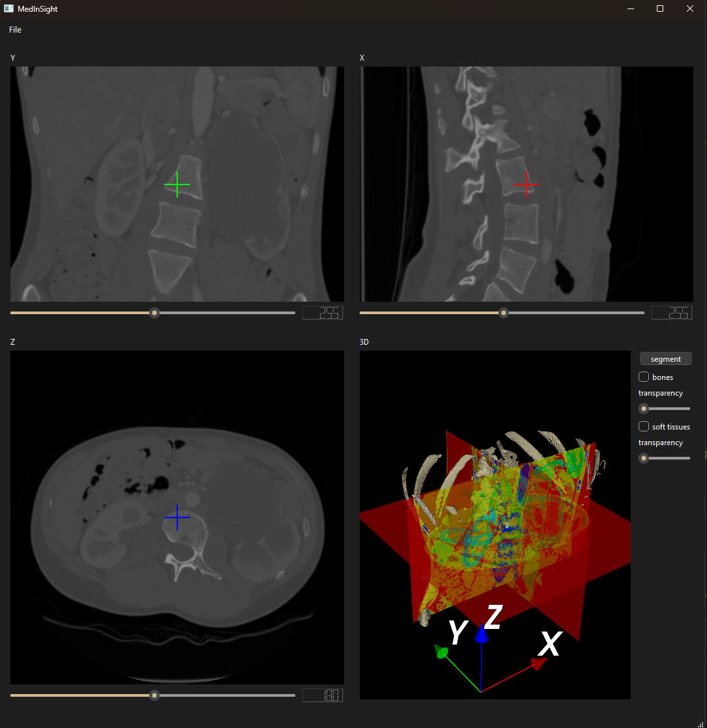Click the MedInSight app icon in title bar
Screen dimensions: 707x728
pos(8,9)
